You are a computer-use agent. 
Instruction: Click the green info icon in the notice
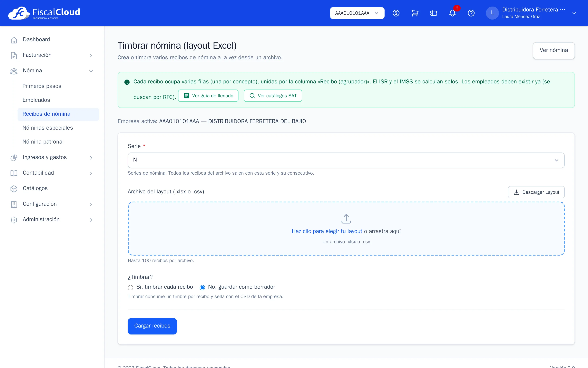[127, 82]
